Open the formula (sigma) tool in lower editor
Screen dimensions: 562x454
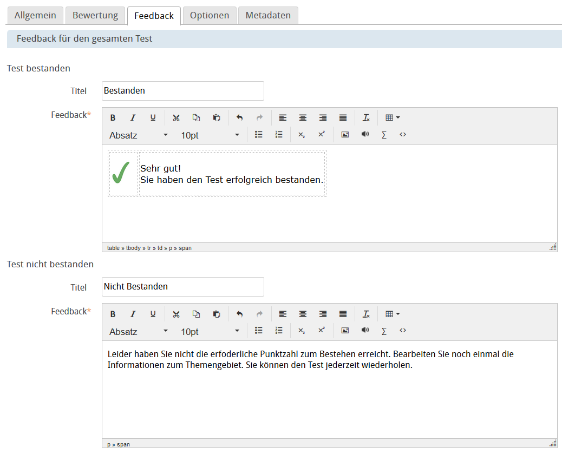(x=384, y=331)
